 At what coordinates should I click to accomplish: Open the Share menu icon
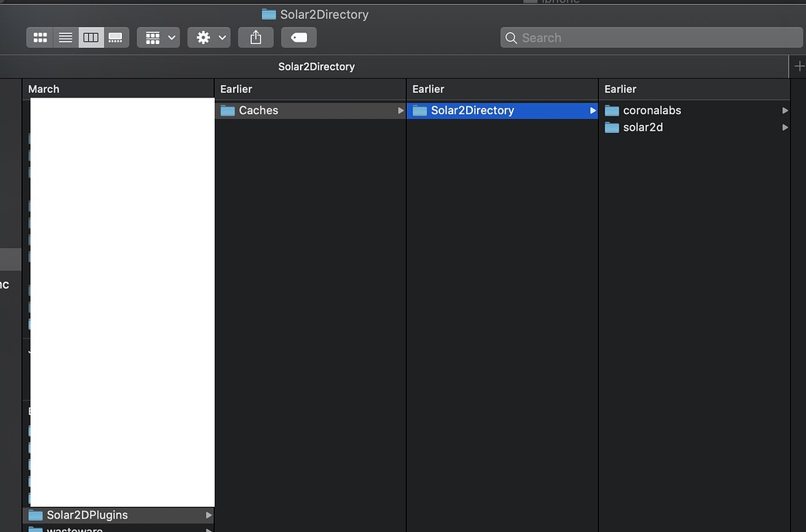click(255, 37)
